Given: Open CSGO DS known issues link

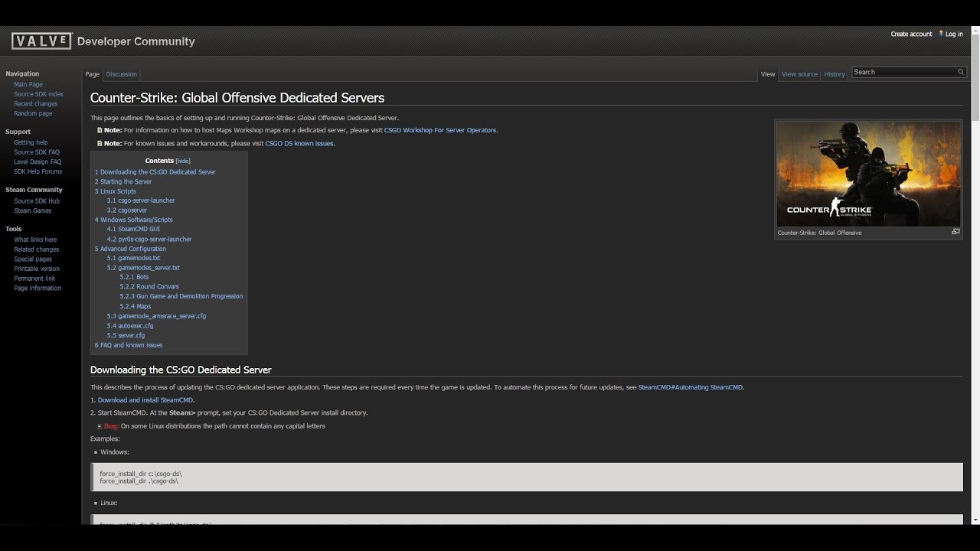Looking at the screenshot, I should (299, 143).
